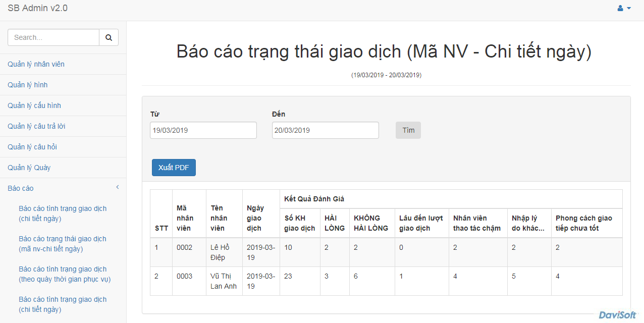The height and width of the screenshot is (323, 644).
Task: Select Quản lý câu trả lời
Action: coord(36,126)
